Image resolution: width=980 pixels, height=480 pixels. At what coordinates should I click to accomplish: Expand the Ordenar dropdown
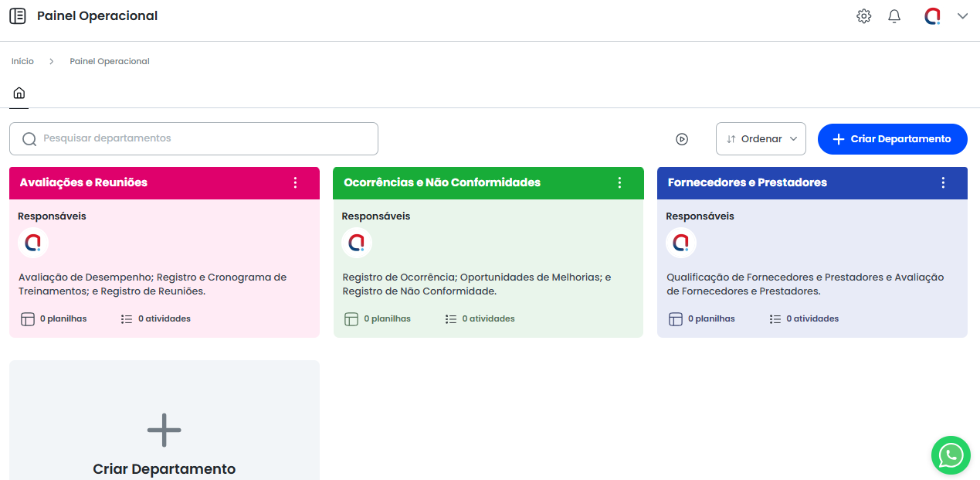[x=761, y=139]
